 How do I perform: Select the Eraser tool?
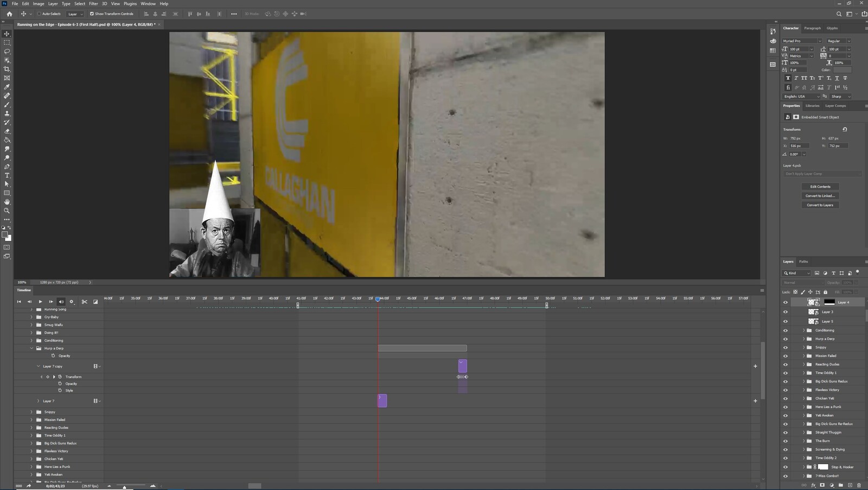(7, 131)
